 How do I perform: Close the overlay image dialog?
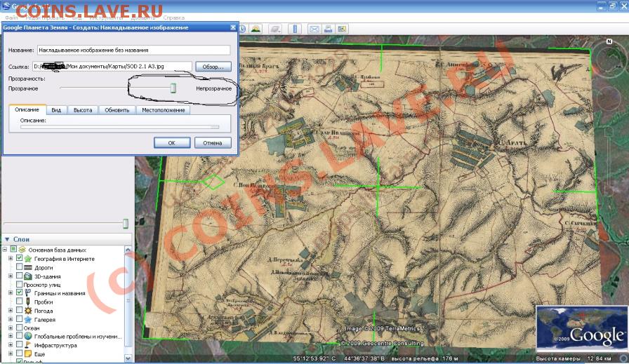[x=232, y=27]
